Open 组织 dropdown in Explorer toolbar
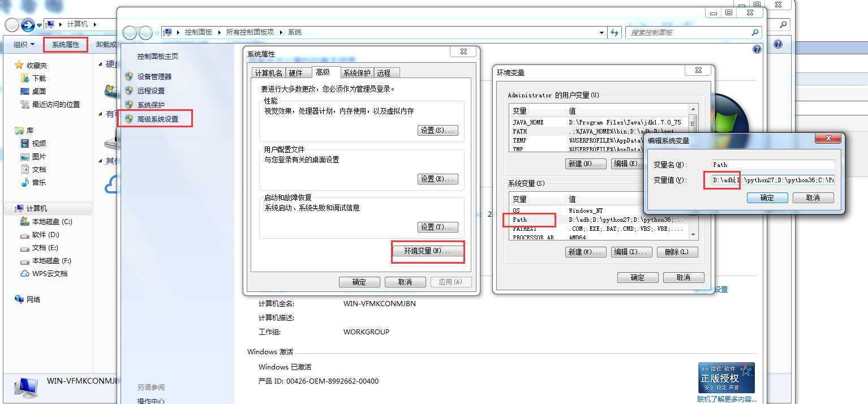This screenshot has width=868, height=404. coord(24,44)
